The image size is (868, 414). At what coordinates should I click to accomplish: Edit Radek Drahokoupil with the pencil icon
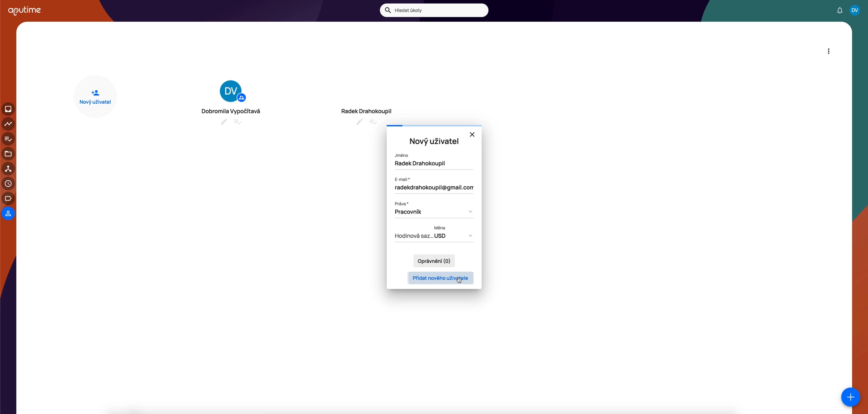pyautogui.click(x=359, y=122)
